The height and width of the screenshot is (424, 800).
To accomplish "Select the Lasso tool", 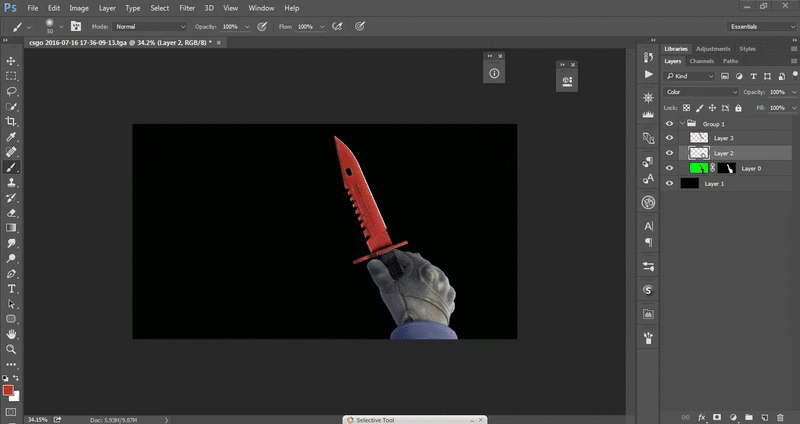I will pos(11,91).
